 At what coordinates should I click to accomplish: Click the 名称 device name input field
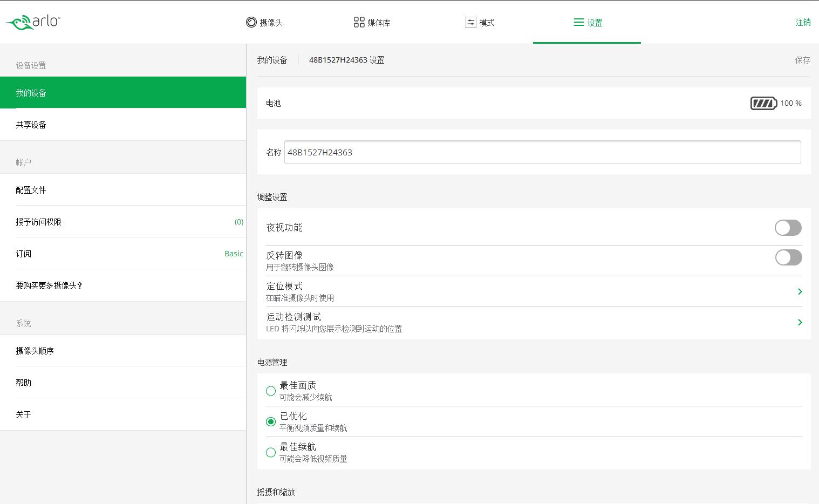pos(542,152)
